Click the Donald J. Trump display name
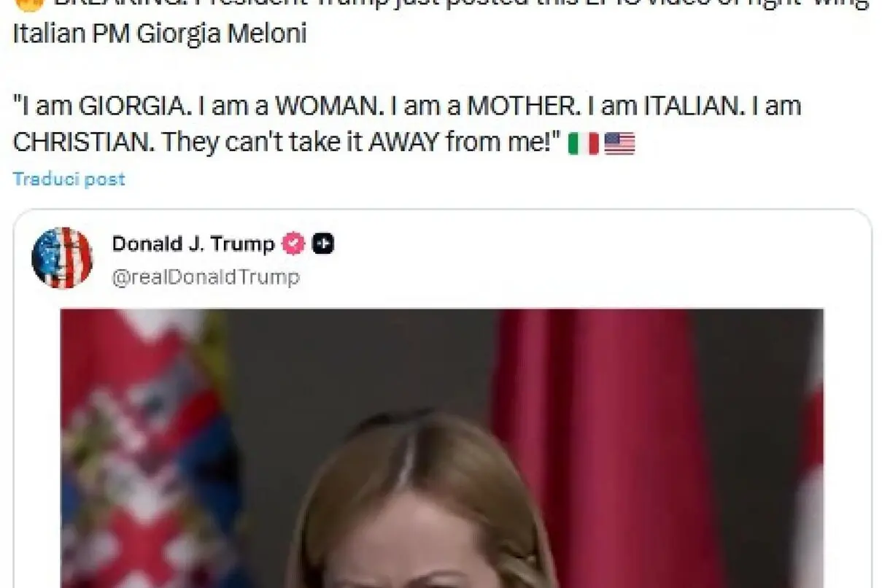Image resolution: width=882 pixels, height=588 pixels. coord(193,244)
